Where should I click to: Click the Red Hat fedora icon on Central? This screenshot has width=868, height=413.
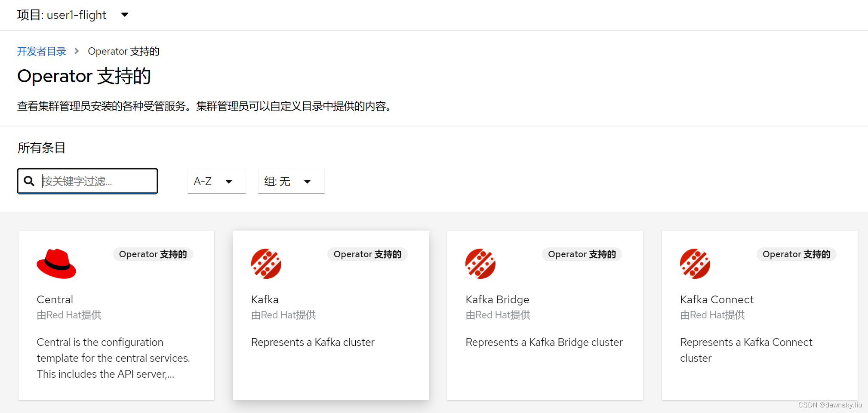click(56, 264)
